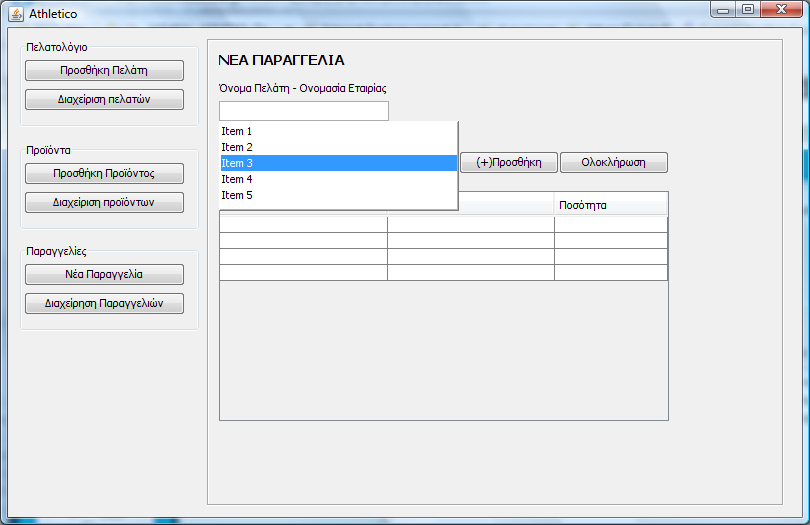Close the Athletico window
Image resolution: width=810 pixels, height=525 pixels.
click(x=781, y=9)
